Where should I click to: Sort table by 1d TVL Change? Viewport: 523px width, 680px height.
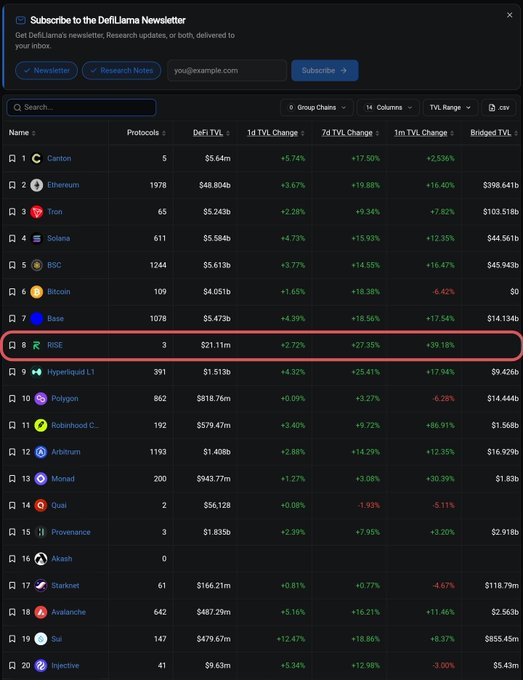(x=276, y=133)
